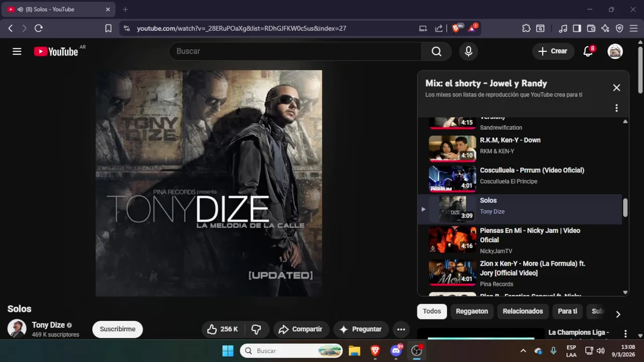The height and width of the screenshot is (362, 644).
Task: Open OBS Studio from the taskbar
Action: (417, 351)
